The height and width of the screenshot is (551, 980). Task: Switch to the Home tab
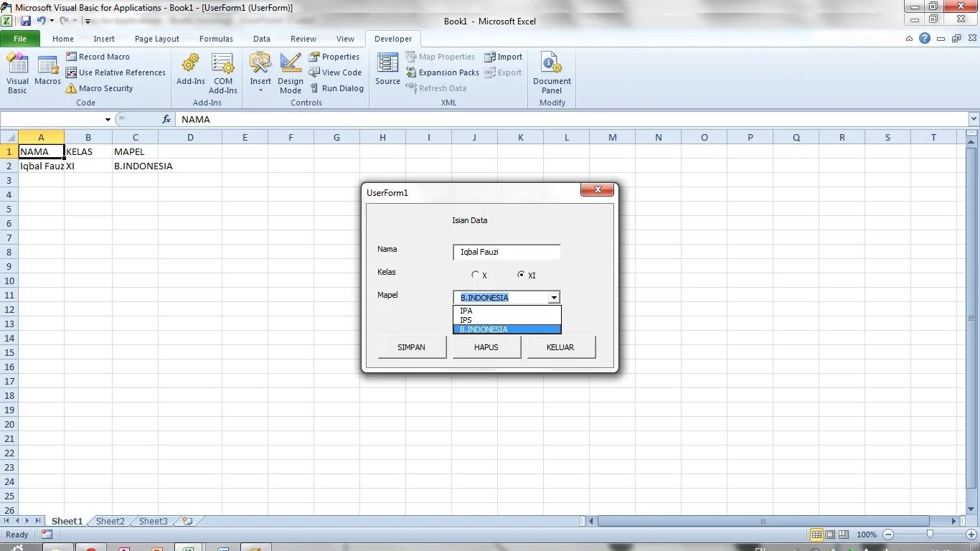coord(63,39)
